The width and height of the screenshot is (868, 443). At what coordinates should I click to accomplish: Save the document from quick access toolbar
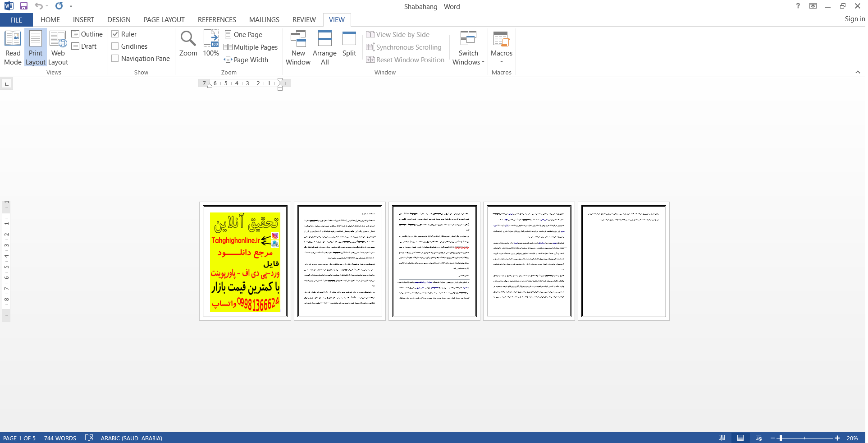pos(24,6)
